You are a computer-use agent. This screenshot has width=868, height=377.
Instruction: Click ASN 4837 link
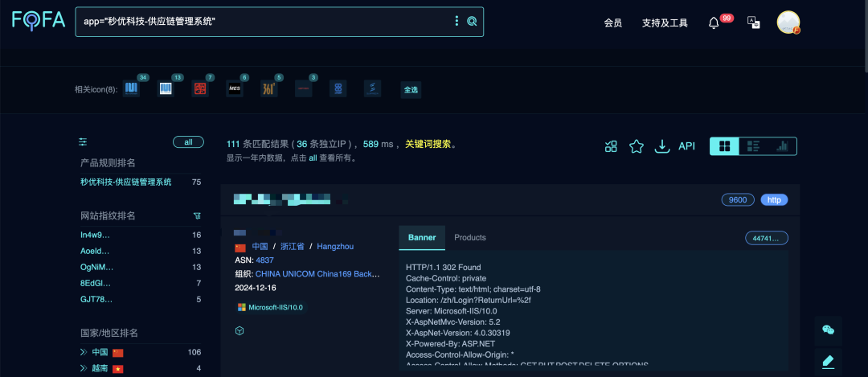pyautogui.click(x=264, y=260)
